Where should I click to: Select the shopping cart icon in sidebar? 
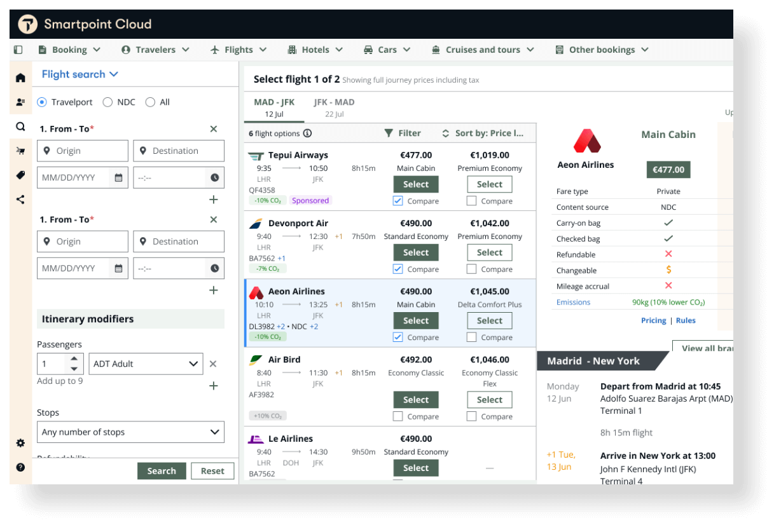point(20,151)
